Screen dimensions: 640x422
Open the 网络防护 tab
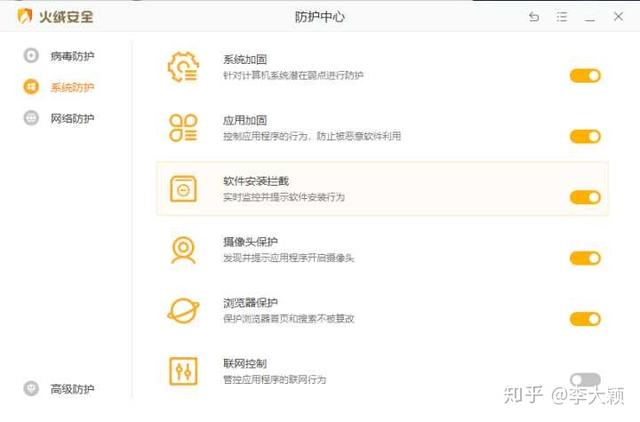(x=72, y=119)
